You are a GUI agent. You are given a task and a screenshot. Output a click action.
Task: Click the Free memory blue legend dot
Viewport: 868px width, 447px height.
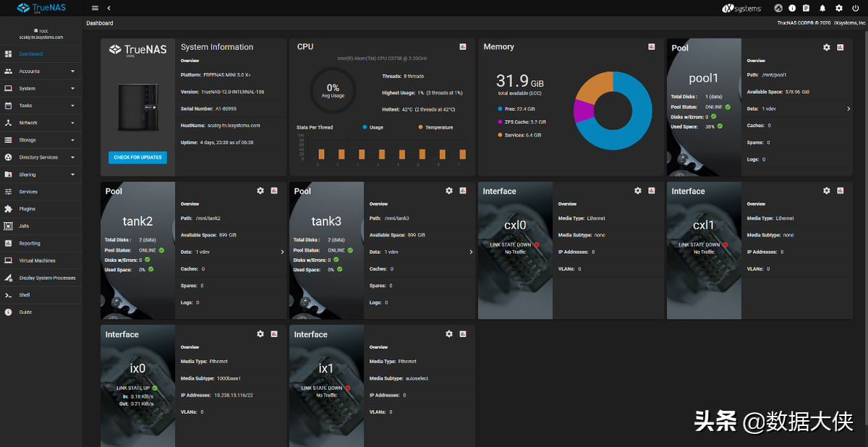pyautogui.click(x=500, y=109)
